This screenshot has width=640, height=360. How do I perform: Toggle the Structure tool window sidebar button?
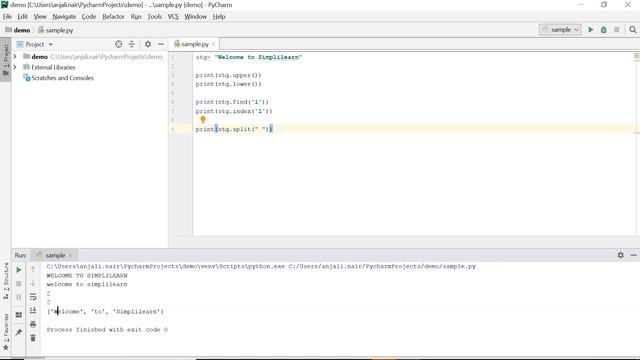[x=6, y=281]
